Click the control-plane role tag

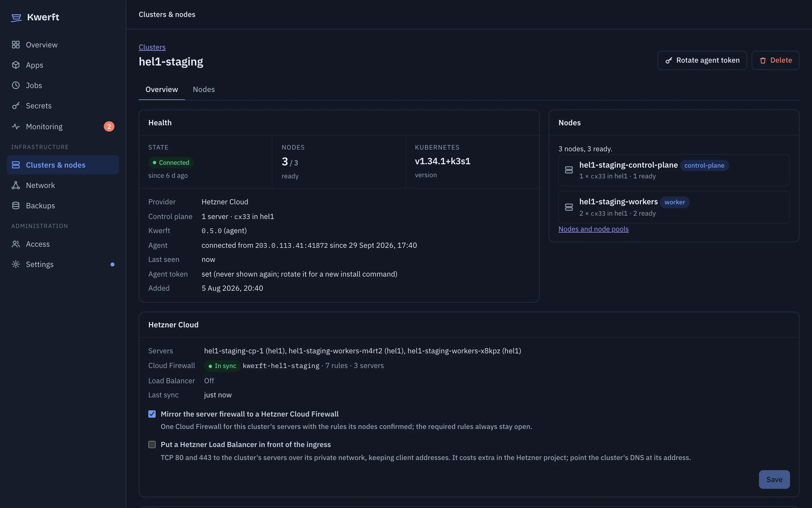click(x=704, y=165)
